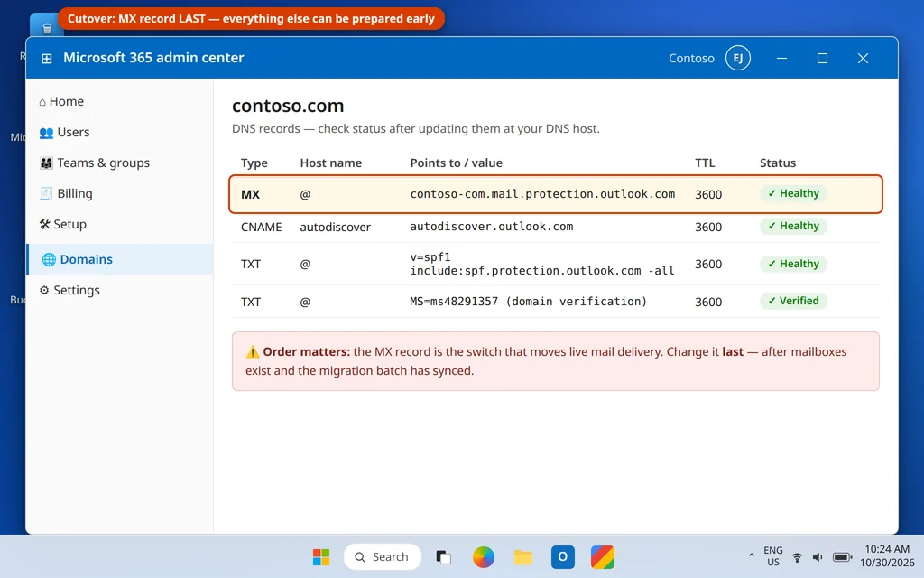Click Healthy status of SPF record
This screenshot has height=578, width=924.
coord(793,264)
